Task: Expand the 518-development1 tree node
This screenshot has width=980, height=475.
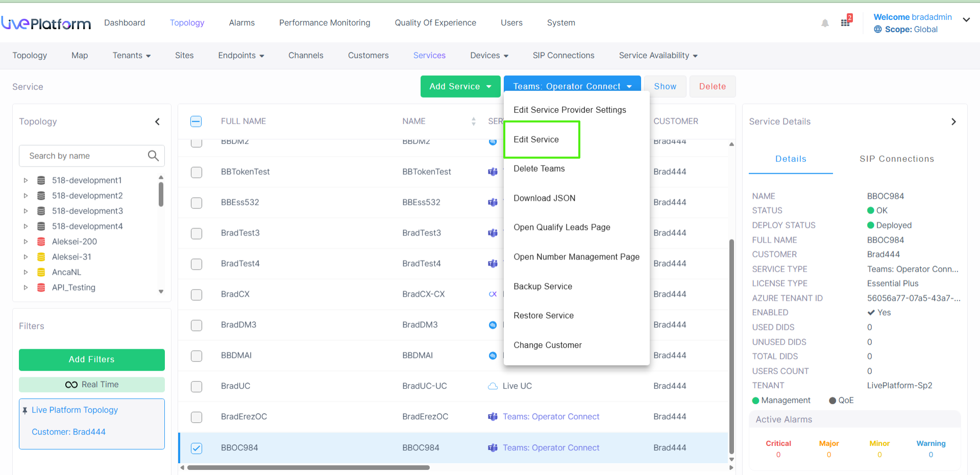Action: [x=26, y=180]
